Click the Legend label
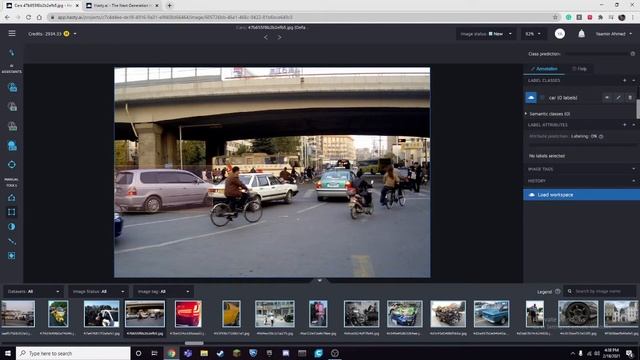The height and width of the screenshot is (360, 640). tap(544, 291)
